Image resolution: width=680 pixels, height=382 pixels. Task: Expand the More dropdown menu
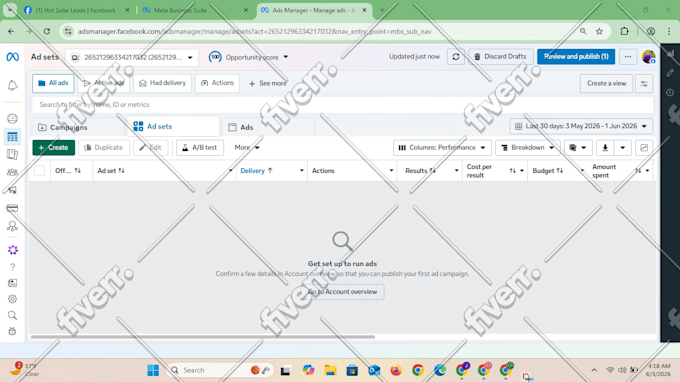(x=246, y=148)
